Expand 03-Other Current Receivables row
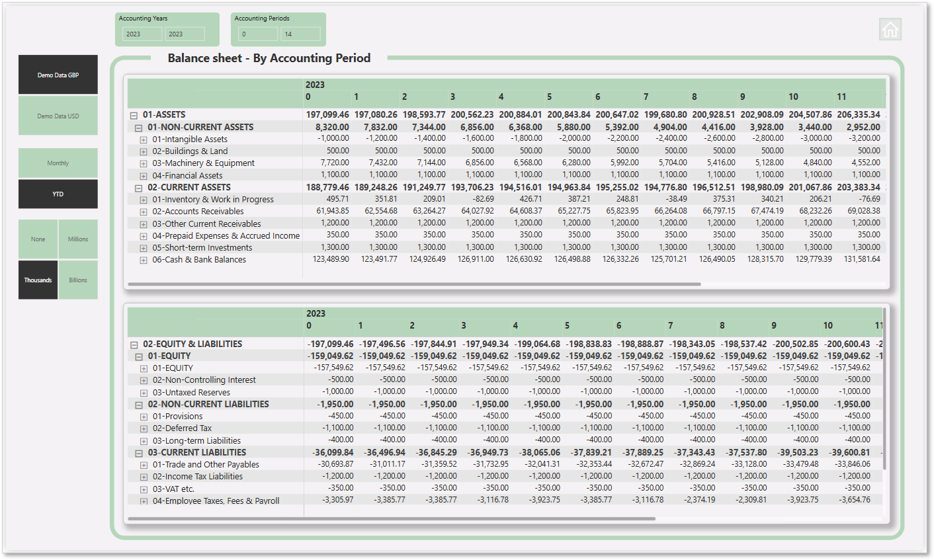934x560 pixels. (144, 224)
